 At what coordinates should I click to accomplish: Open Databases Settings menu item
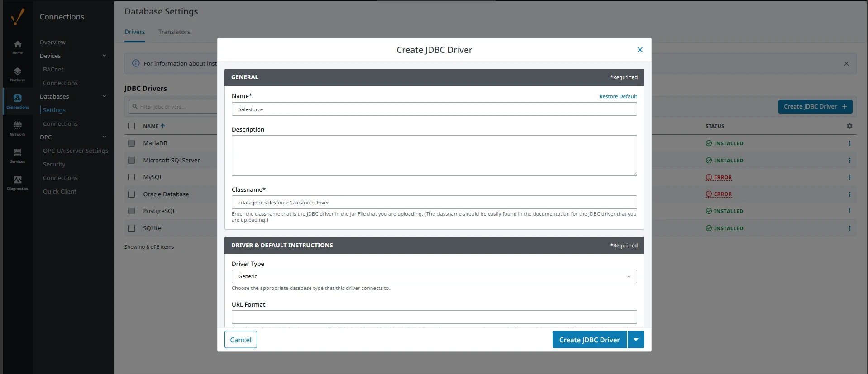pyautogui.click(x=54, y=110)
